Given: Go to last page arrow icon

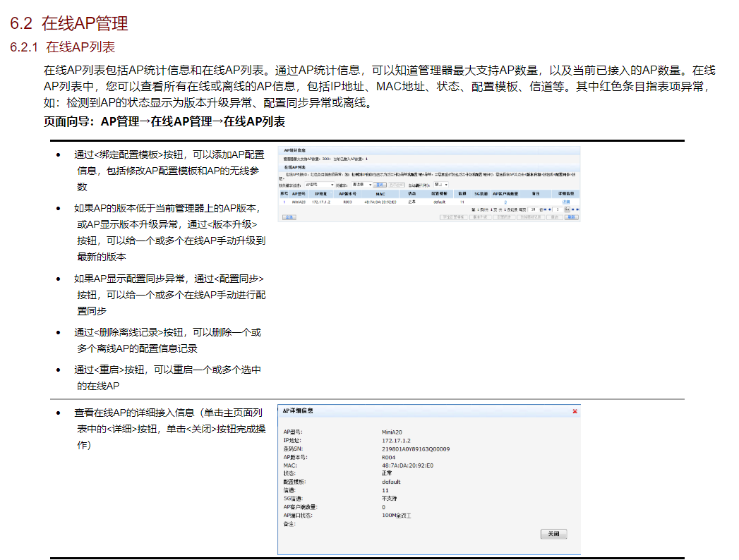Looking at the screenshot, I should point(577,209).
